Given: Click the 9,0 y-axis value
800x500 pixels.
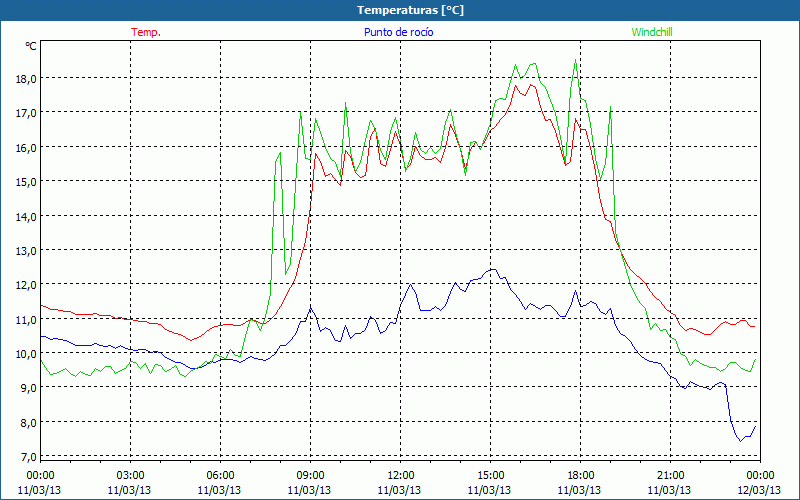Looking at the screenshot, I should [29, 388].
